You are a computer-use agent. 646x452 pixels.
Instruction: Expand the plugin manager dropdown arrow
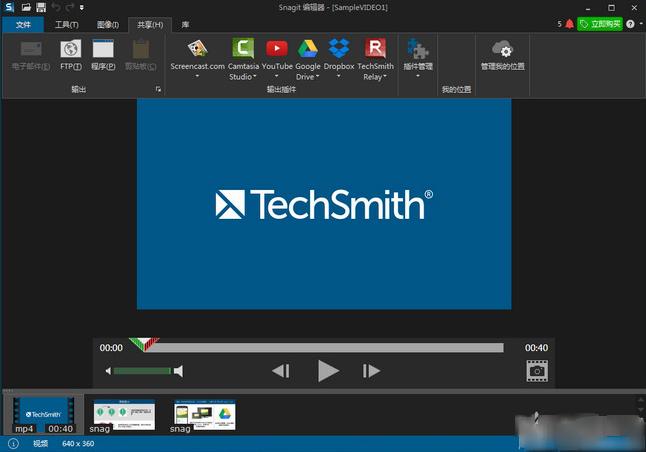click(x=417, y=76)
